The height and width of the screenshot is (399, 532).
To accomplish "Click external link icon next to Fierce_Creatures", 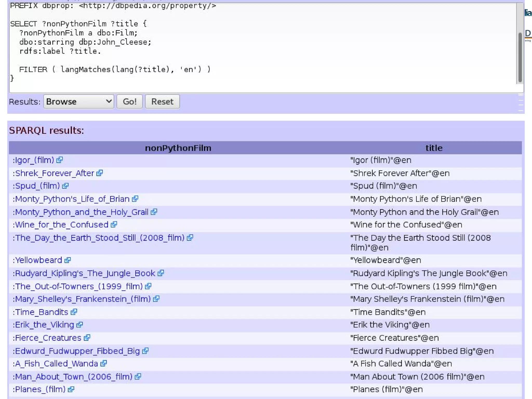I will (87, 338).
